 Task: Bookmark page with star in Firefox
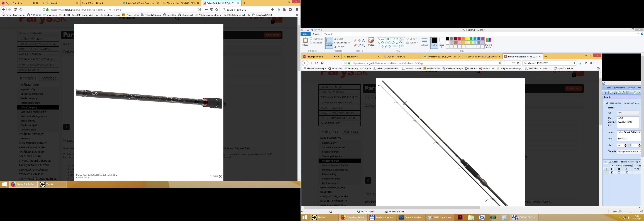pyautogui.click(x=217, y=9)
